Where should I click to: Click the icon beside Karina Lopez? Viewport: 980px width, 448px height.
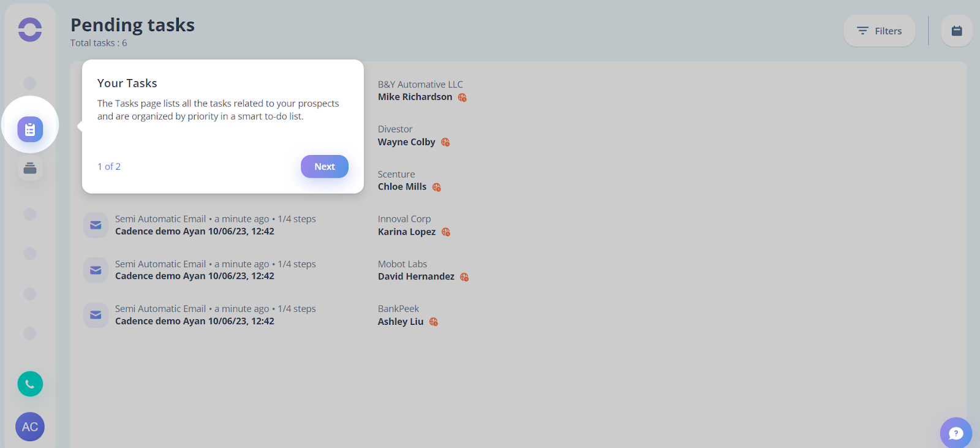[446, 232]
